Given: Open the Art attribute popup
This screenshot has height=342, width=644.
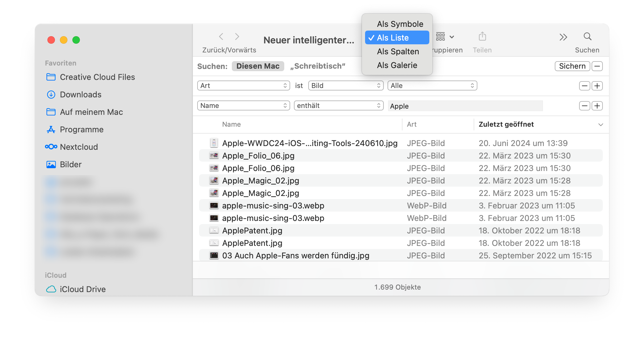Looking at the screenshot, I should coord(244,85).
